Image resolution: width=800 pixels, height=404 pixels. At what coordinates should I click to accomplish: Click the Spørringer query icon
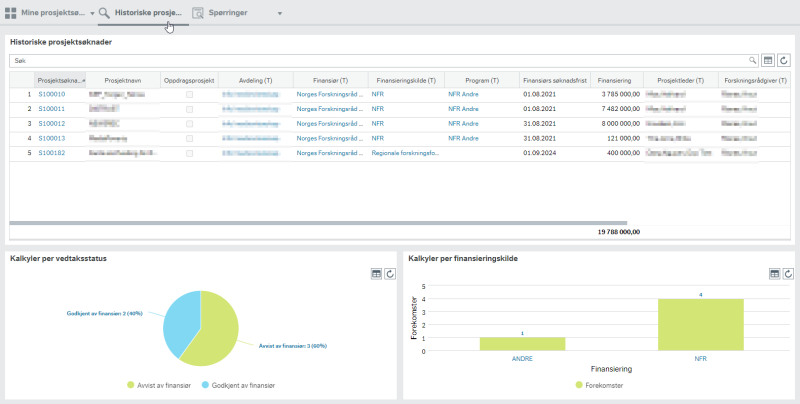pos(198,13)
